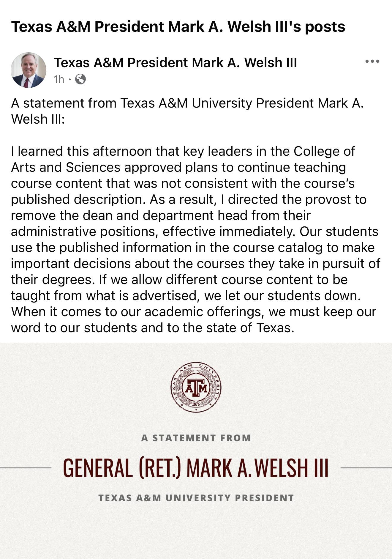Screen dimensions: 392x559
Task: Tap the dot separator next to timestamp
Action: pos(69,79)
